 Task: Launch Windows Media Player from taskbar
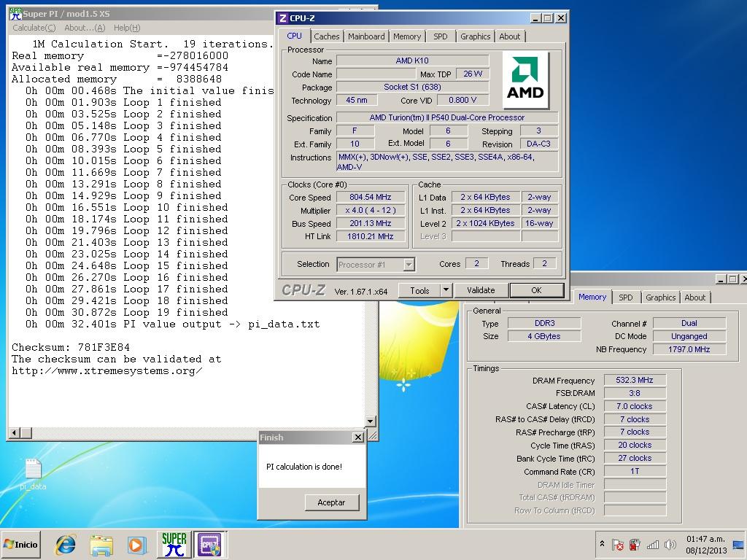(136, 545)
